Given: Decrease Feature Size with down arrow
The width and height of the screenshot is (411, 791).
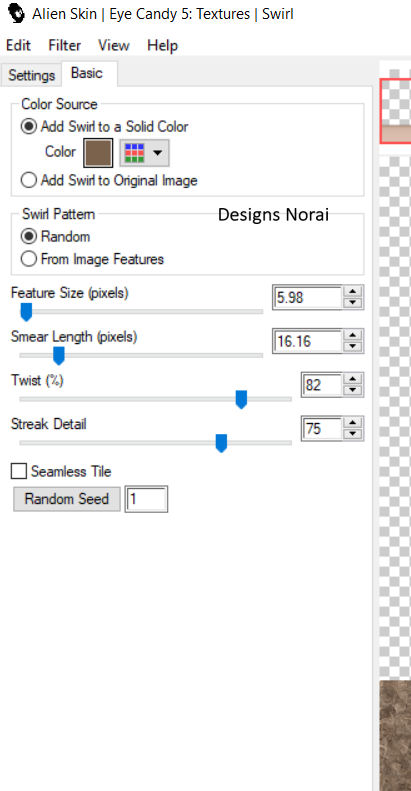Looking at the screenshot, I should point(354,303).
